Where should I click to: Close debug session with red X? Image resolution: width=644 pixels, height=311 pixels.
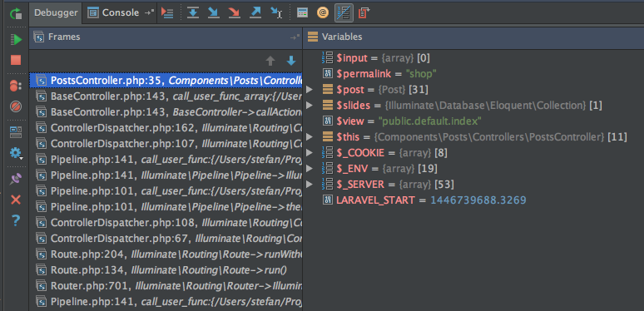pyautogui.click(x=16, y=200)
